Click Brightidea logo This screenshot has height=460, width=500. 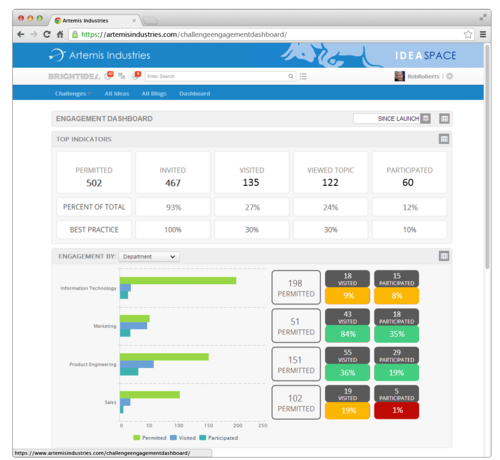(x=74, y=76)
